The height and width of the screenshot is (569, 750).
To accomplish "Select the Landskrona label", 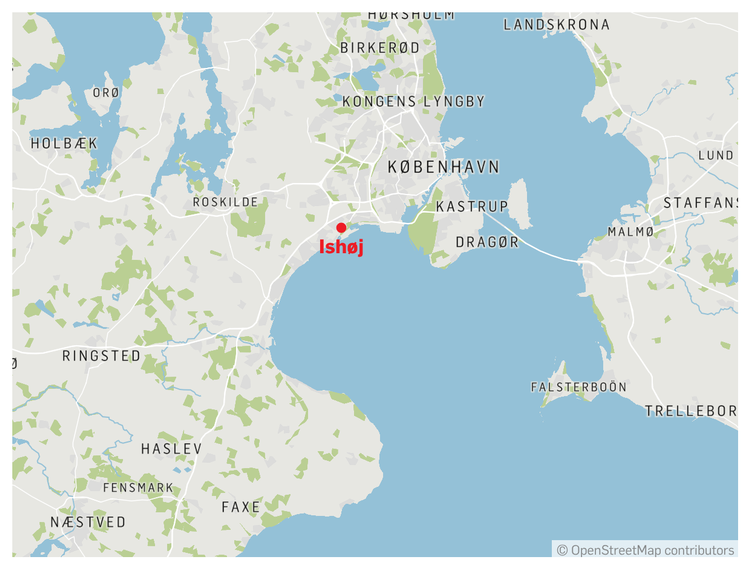I will pyautogui.click(x=556, y=25).
